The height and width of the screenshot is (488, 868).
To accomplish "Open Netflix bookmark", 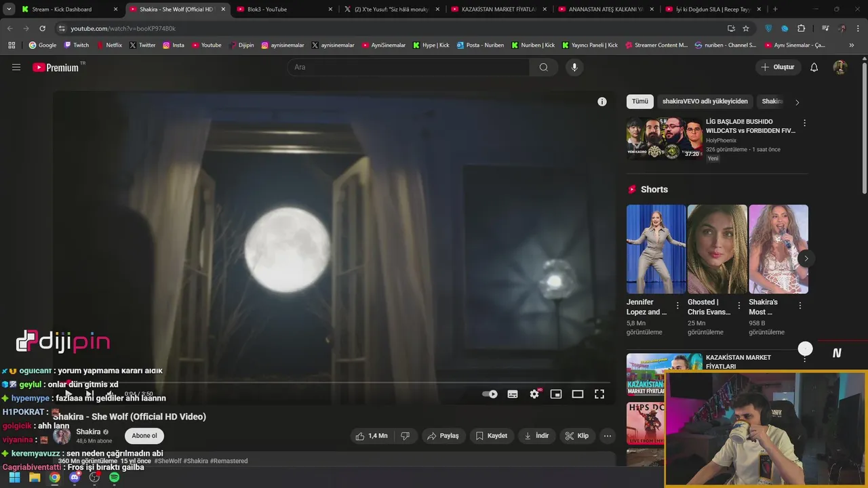I will (108, 45).
